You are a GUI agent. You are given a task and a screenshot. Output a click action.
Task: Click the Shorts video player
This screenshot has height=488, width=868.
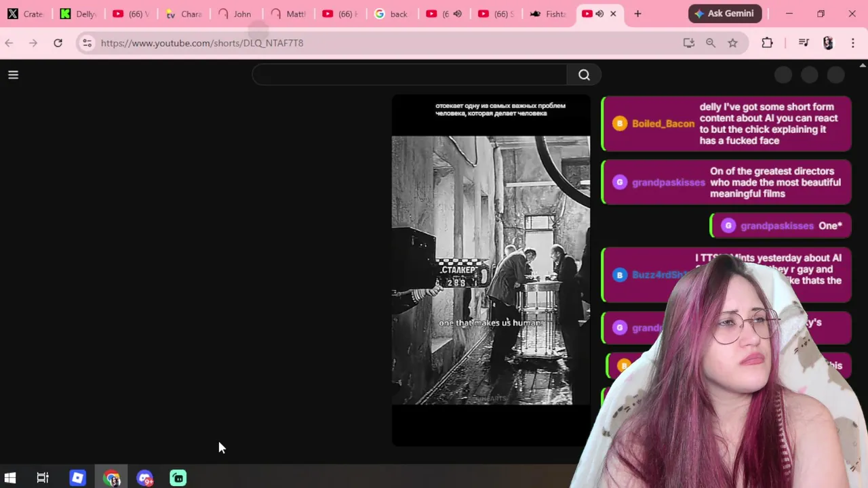click(491, 270)
